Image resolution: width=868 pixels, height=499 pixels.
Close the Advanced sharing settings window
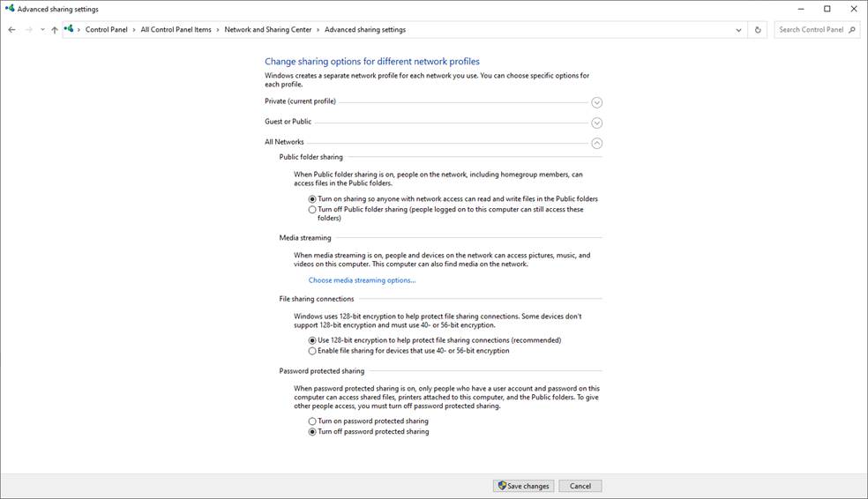point(854,9)
